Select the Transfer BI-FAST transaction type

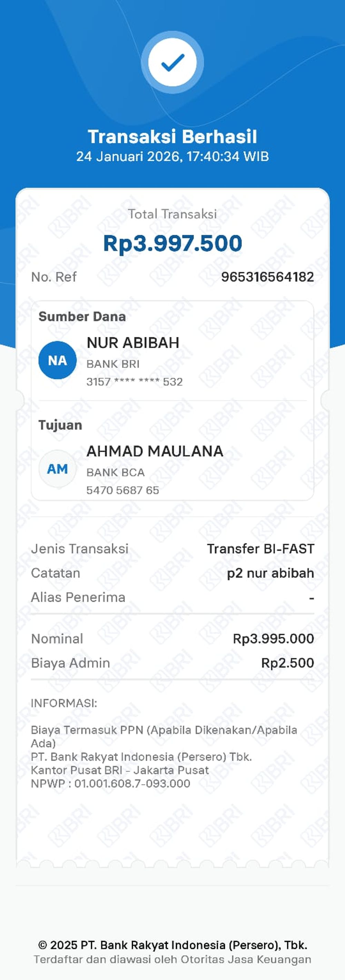pos(260,549)
